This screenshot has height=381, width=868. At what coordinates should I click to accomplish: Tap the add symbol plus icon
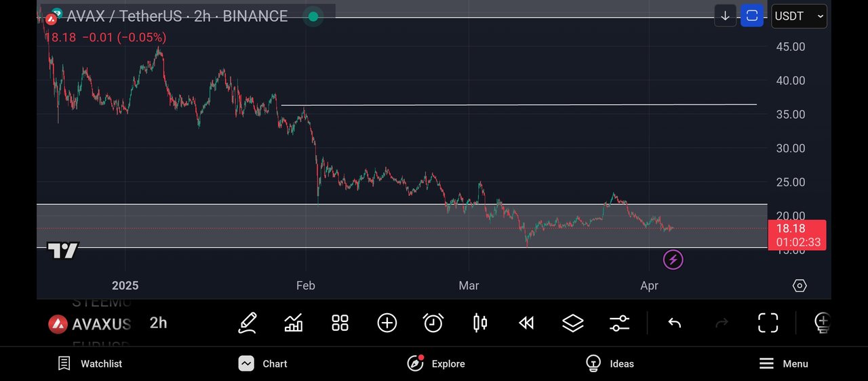(387, 323)
